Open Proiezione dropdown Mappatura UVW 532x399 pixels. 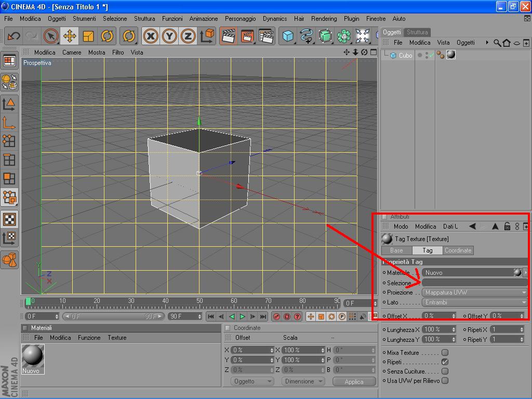pyautogui.click(x=475, y=292)
